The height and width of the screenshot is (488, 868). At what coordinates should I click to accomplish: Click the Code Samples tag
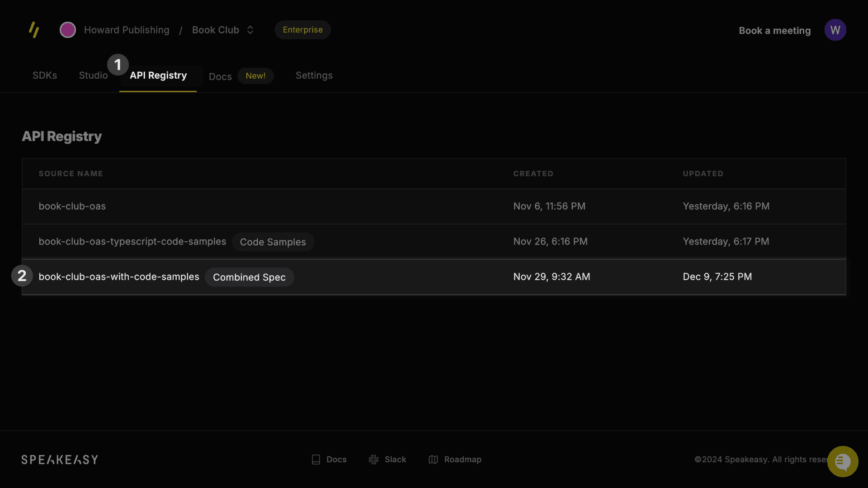point(273,242)
